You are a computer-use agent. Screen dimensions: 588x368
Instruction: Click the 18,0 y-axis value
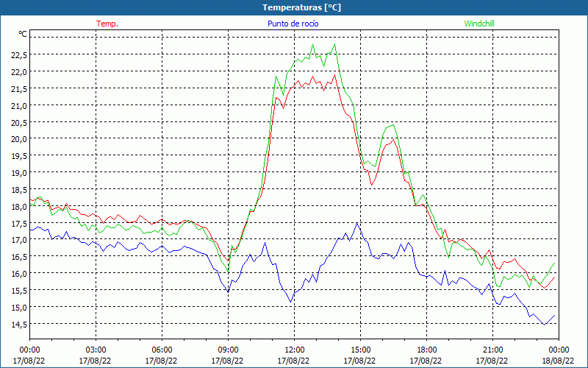click(x=19, y=206)
